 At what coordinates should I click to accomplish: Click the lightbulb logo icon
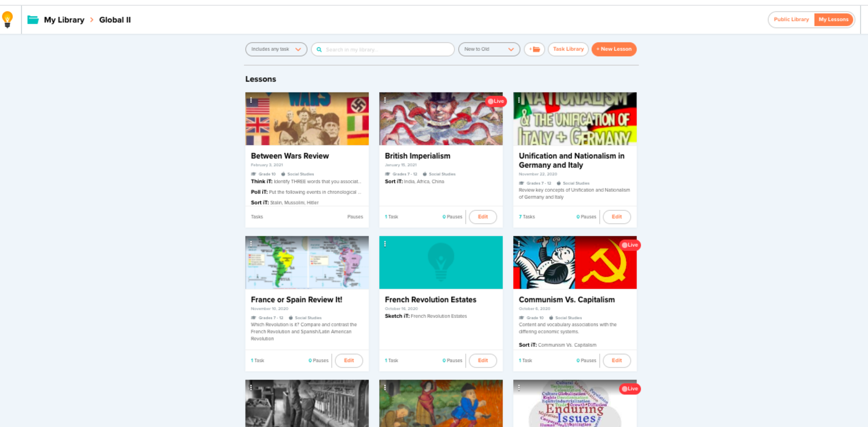[x=7, y=19]
